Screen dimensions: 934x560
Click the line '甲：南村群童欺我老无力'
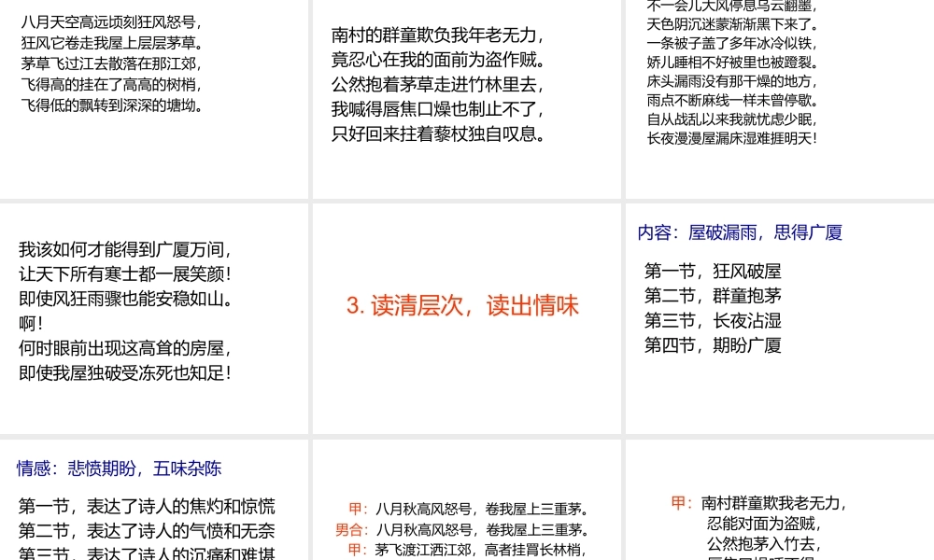(758, 503)
